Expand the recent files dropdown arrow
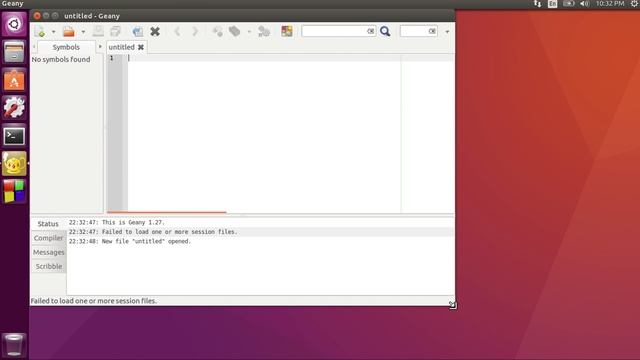 tap(83, 32)
